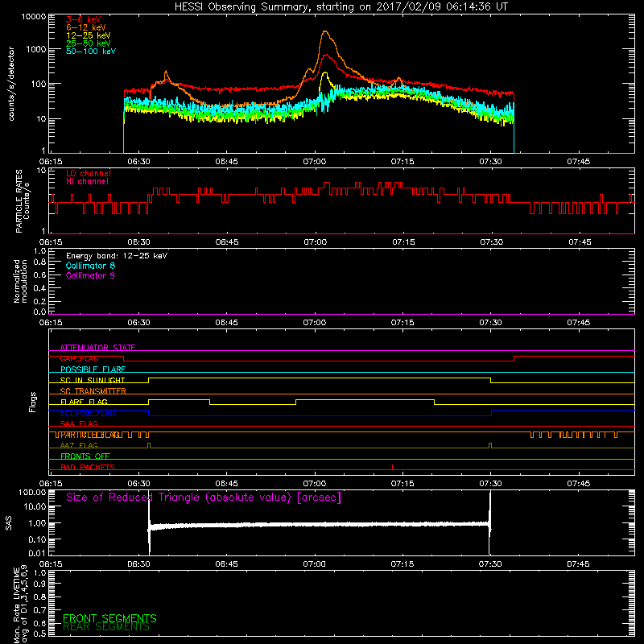
Task: Select the 3-6 keV legend label
Action: (x=84, y=19)
